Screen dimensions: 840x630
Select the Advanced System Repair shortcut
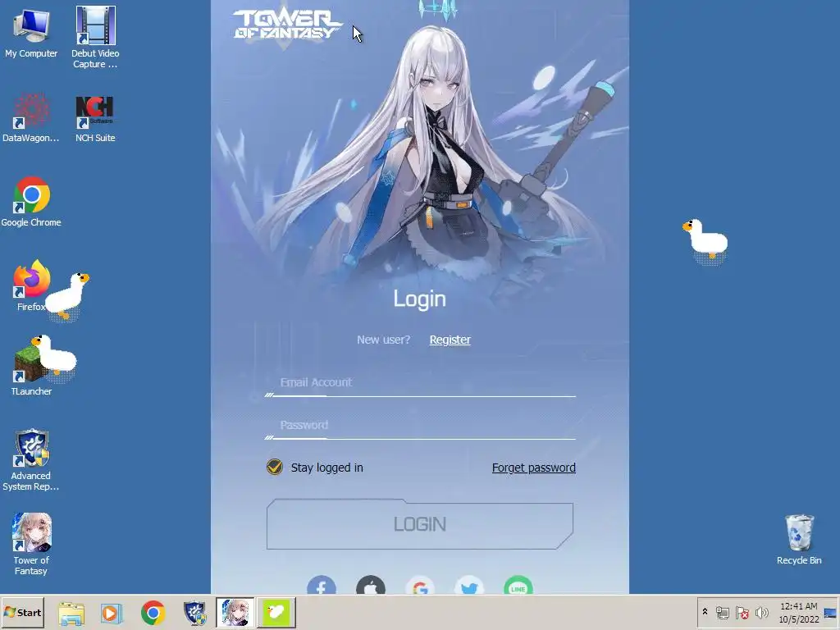click(x=31, y=459)
